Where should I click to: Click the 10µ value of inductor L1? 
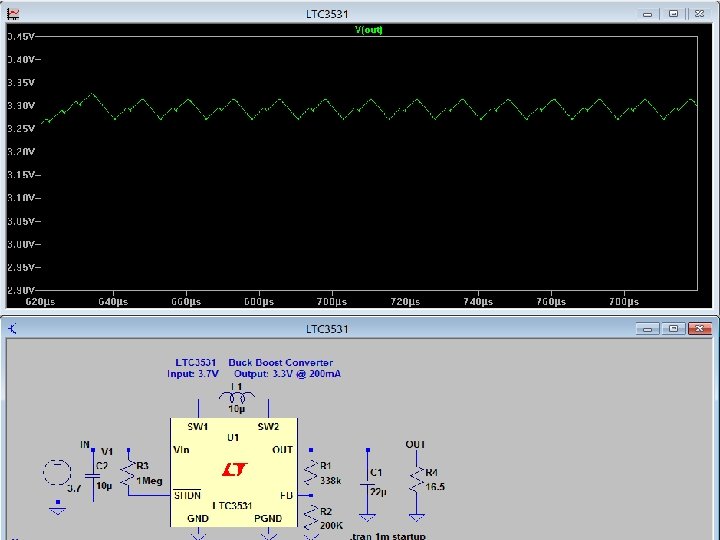(x=236, y=408)
